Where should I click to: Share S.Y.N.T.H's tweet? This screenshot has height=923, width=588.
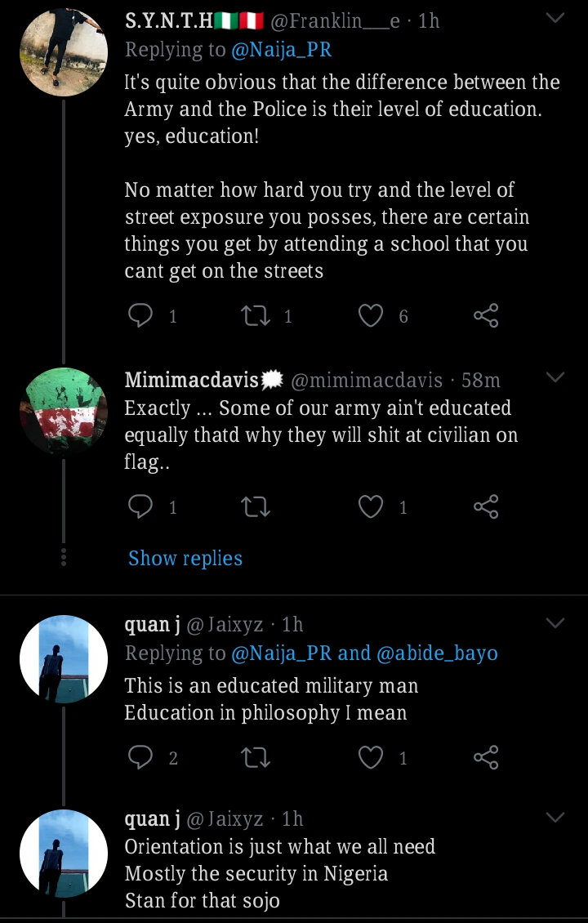point(486,315)
